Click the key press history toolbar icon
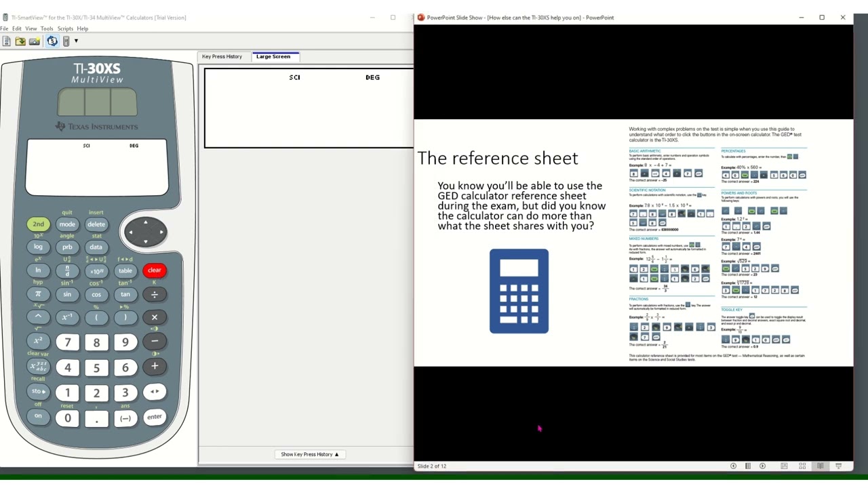Image resolution: width=868 pixels, height=488 pixels. 52,41
